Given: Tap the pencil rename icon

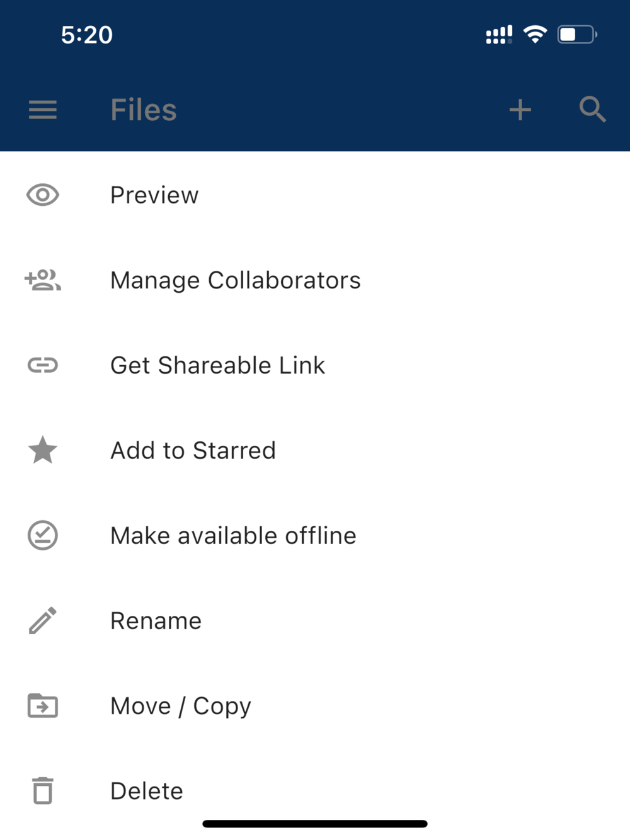Looking at the screenshot, I should coord(43,620).
